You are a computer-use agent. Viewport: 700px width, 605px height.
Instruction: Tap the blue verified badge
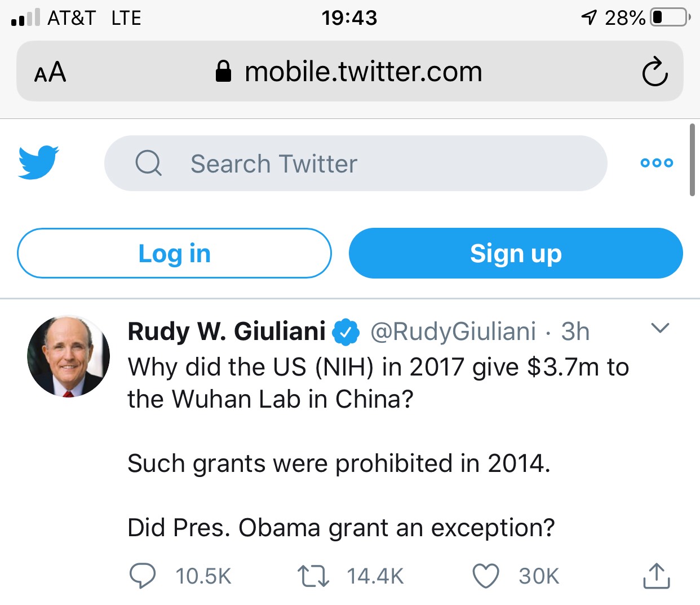[x=345, y=332]
